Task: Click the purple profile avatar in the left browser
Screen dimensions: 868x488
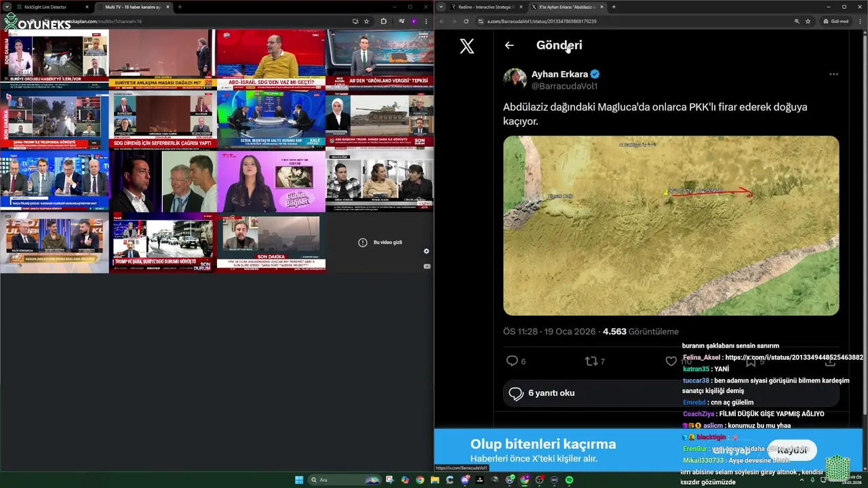Action: pyautogui.click(x=414, y=21)
